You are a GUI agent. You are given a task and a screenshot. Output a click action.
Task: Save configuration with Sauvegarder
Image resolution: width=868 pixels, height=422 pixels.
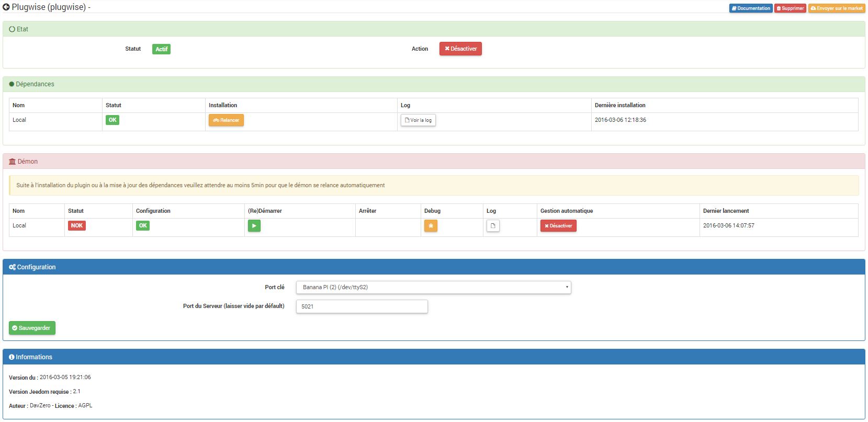coord(32,328)
